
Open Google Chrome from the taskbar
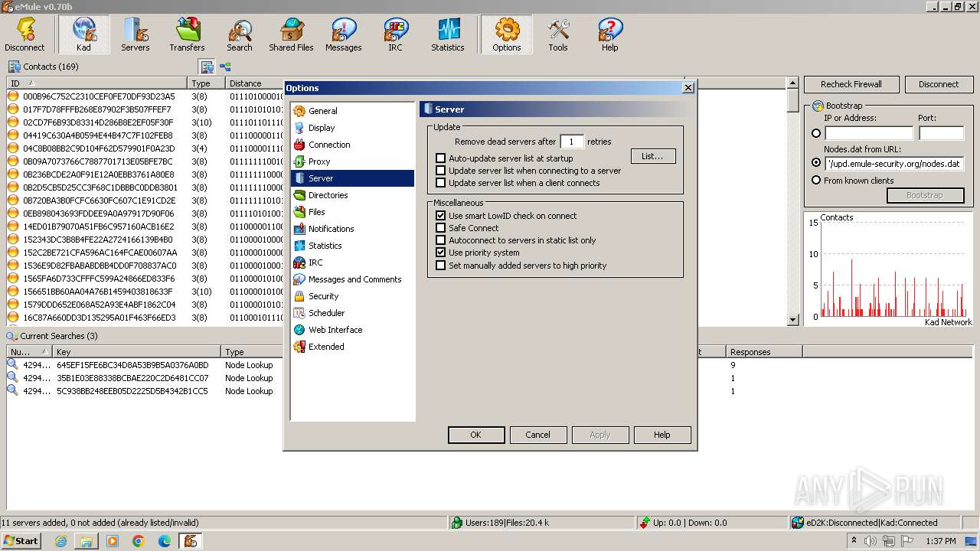pos(139,541)
